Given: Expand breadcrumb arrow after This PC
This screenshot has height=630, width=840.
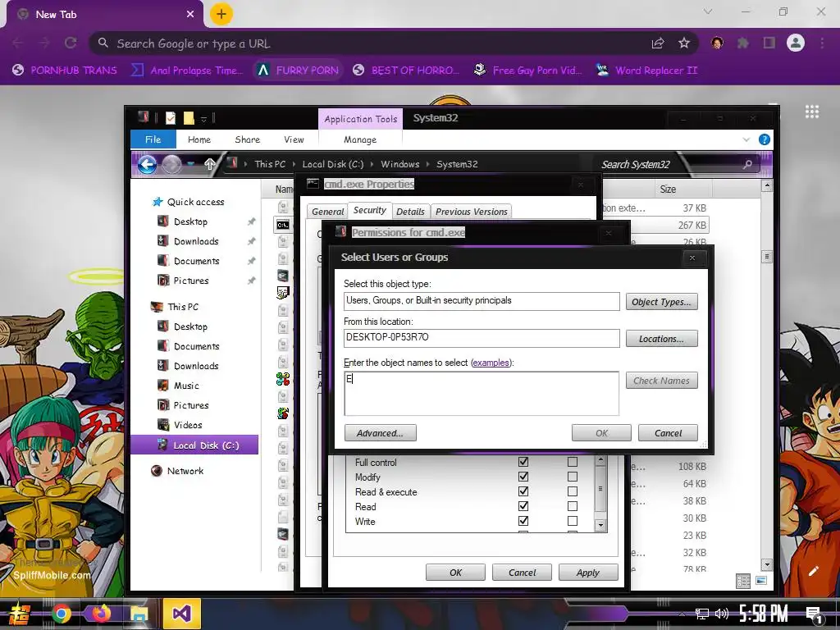Looking at the screenshot, I should coord(294,164).
